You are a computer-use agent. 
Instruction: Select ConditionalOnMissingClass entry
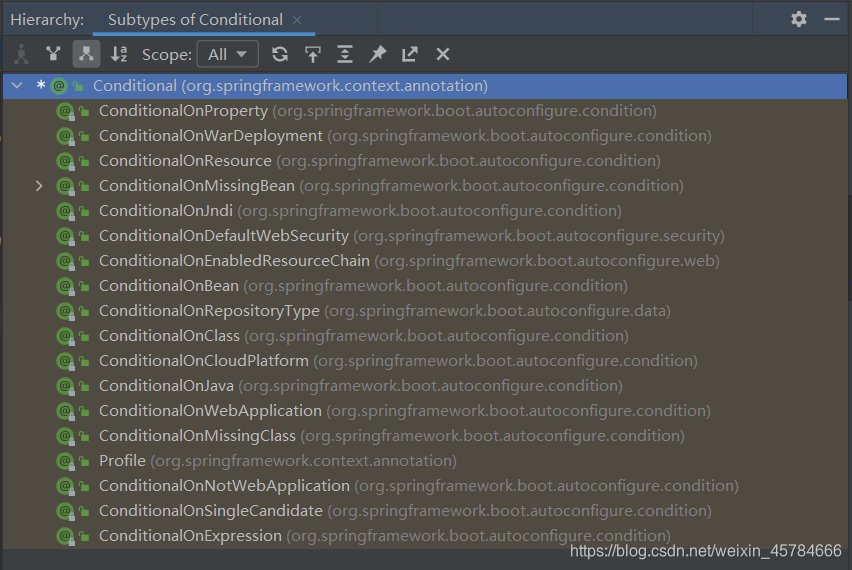425,436
